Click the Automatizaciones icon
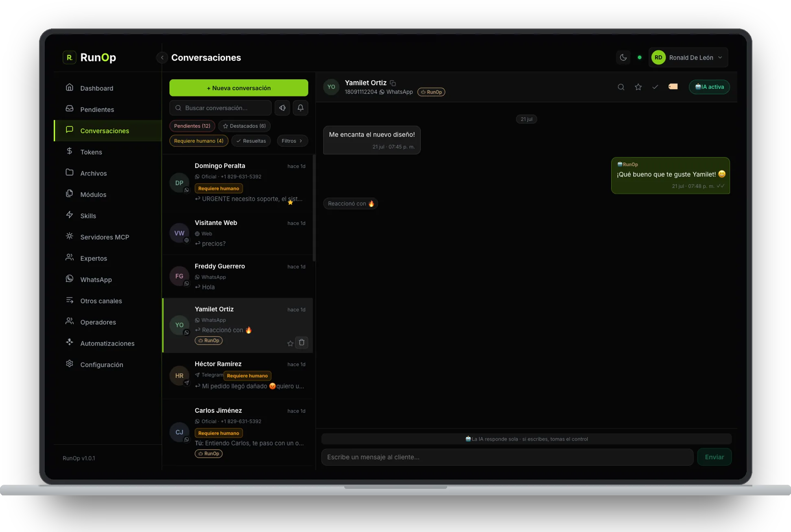 70,342
